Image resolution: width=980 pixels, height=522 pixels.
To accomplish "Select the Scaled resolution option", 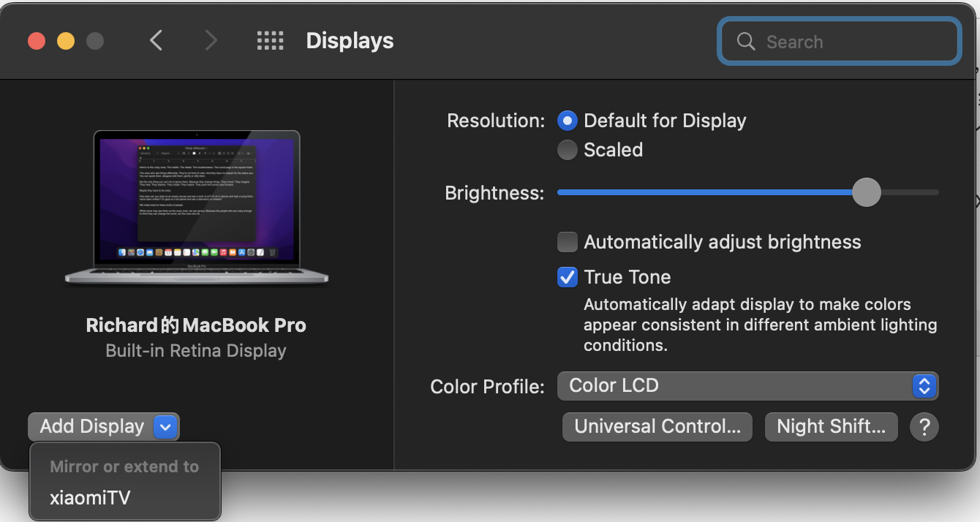I will (568, 150).
